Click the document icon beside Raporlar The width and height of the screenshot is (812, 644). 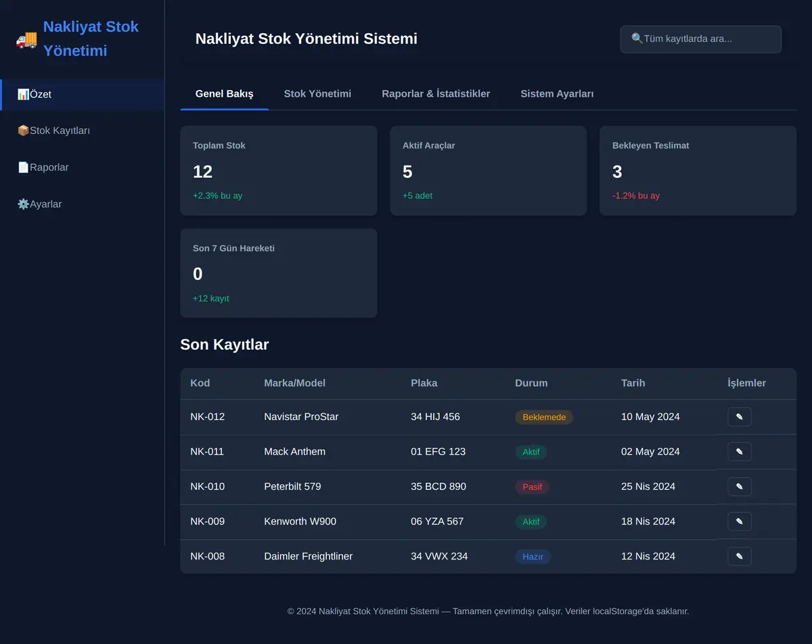point(23,167)
